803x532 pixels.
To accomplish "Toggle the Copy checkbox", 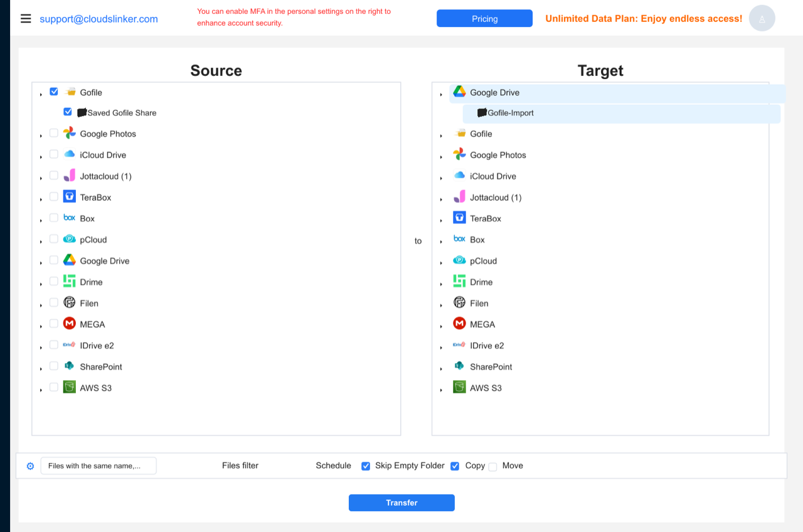I will tap(455, 466).
